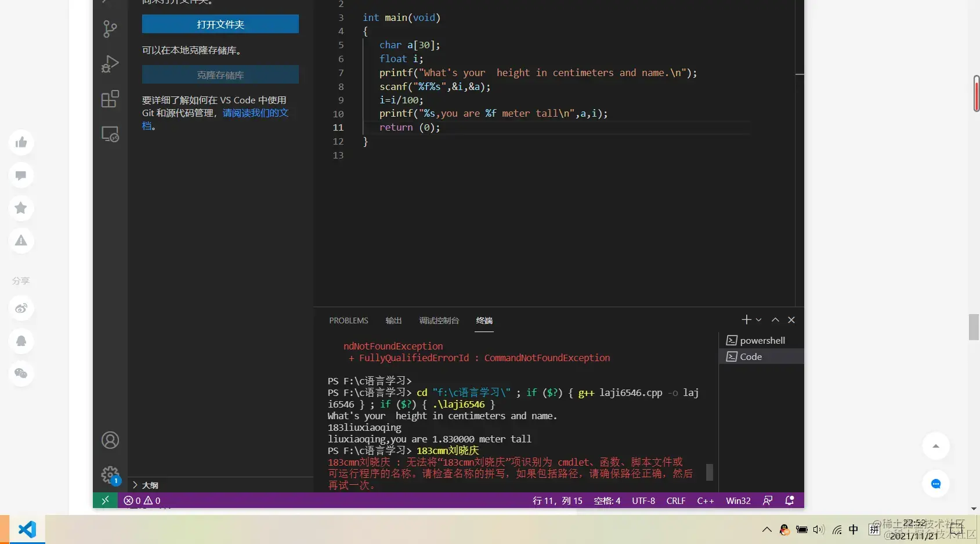980x544 pixels.
Task: Click the 打开文件夹 button
Action: pos(220,24)
